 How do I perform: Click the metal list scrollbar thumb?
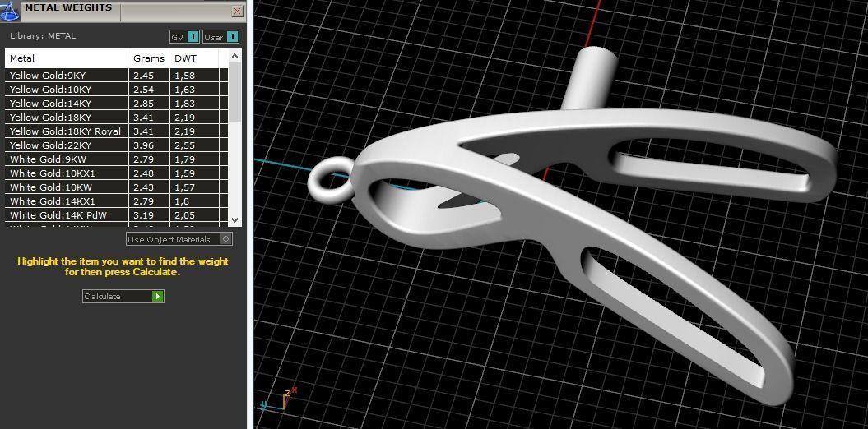[234, 92]
